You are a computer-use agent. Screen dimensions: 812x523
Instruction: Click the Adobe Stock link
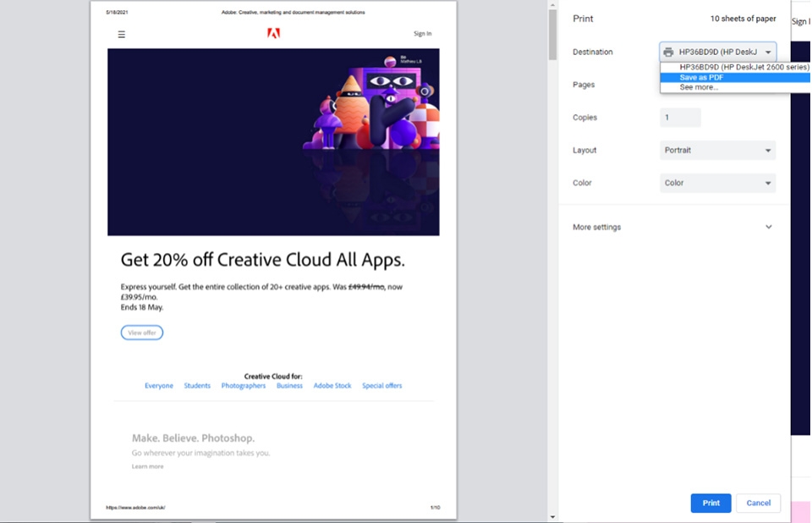coord(332,385)
